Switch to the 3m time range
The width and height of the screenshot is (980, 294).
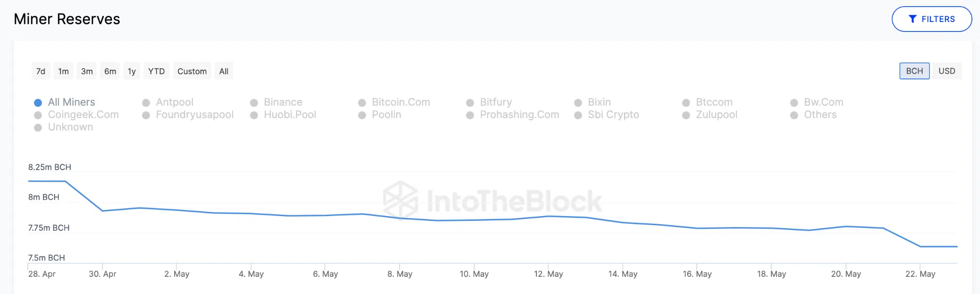[x=87, y=71]
